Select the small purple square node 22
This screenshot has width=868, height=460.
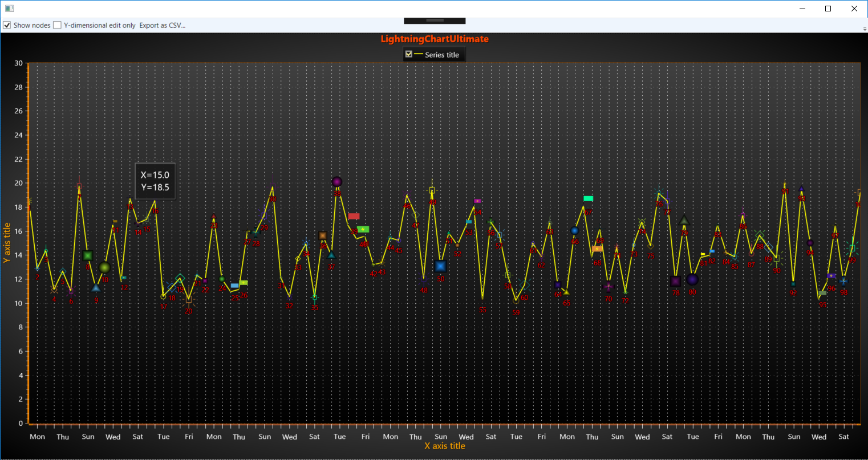pos(205,280)
